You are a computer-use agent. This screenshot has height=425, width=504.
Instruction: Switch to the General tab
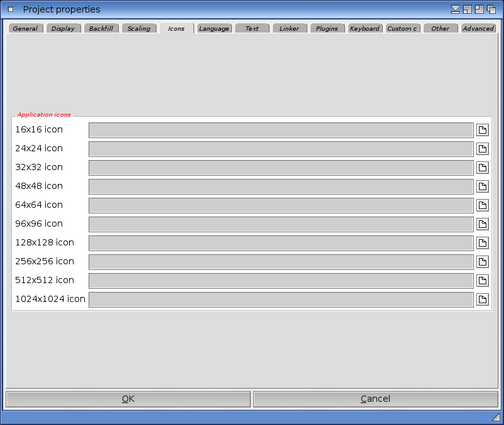[25, 28]
